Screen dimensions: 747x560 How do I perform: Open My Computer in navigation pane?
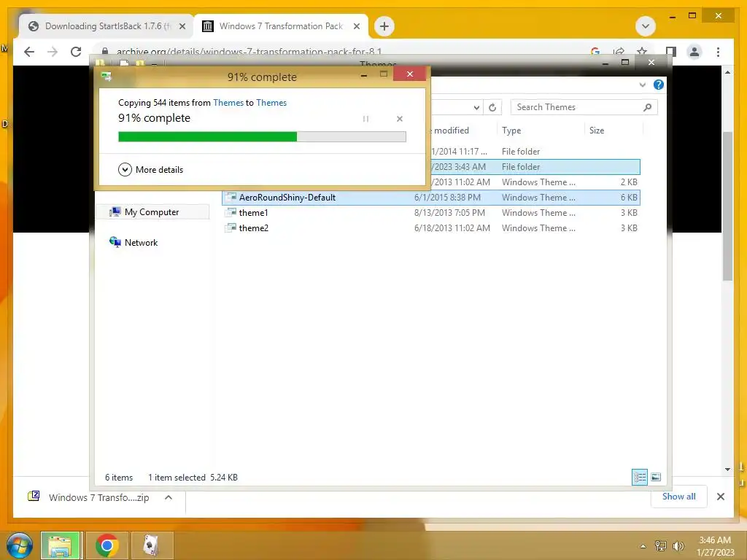(152, 212)
